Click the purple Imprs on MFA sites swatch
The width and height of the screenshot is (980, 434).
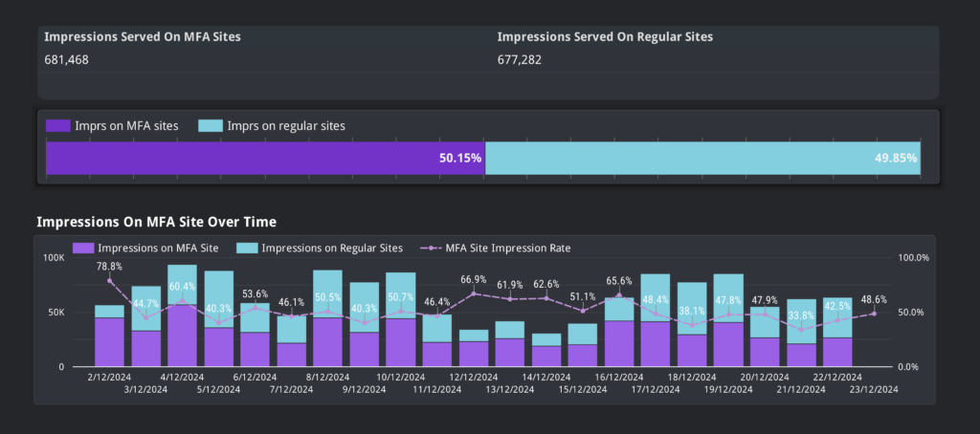58,125
